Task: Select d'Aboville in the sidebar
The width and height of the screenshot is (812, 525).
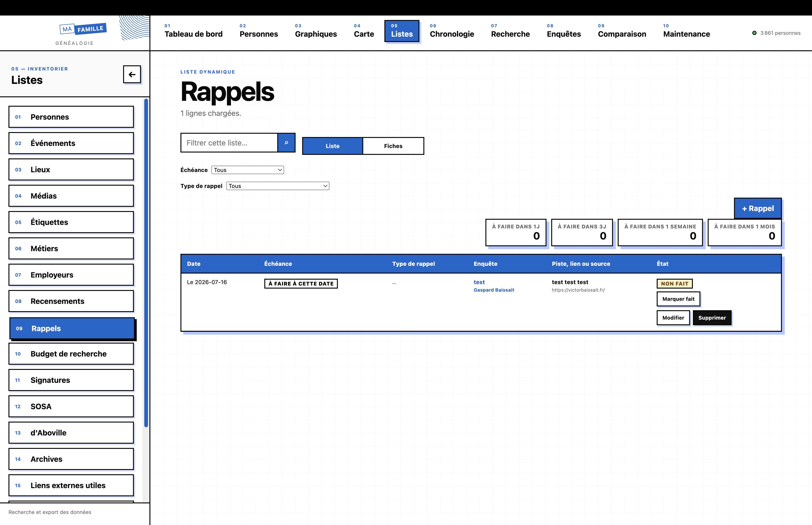Action: pos(71,433)
